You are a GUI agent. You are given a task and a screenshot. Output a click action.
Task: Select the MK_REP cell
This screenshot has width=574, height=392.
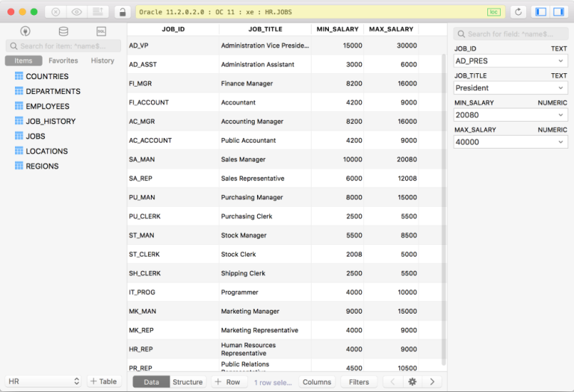click(173, 330)
